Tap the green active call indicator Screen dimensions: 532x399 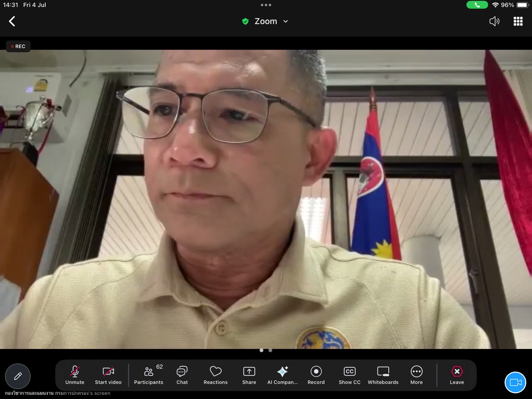point(477,5)
